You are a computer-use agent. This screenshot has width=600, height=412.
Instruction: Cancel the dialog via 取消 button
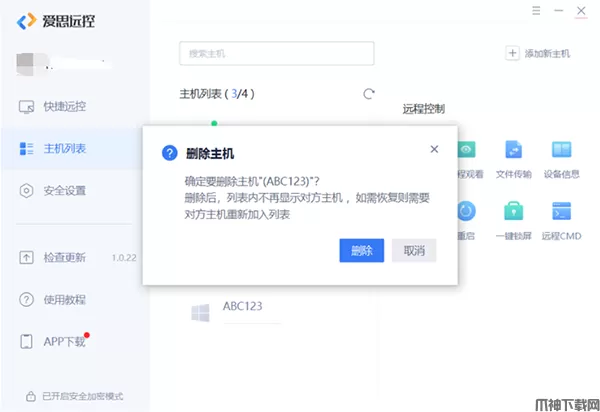coord(414,251)
